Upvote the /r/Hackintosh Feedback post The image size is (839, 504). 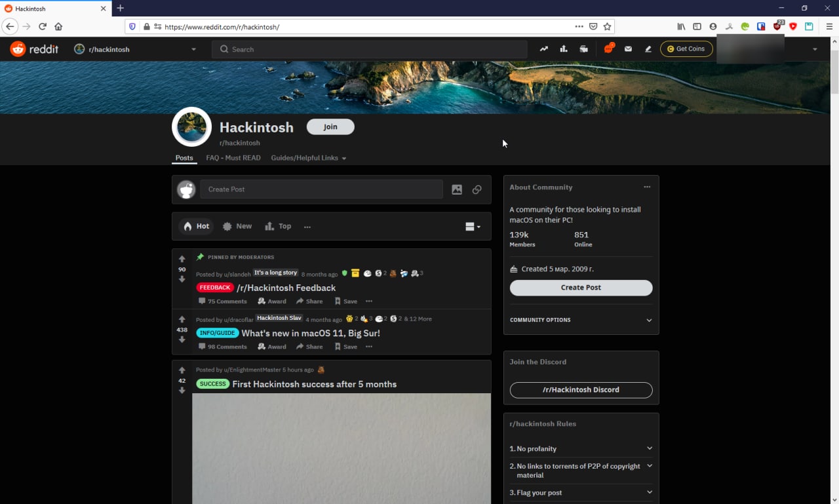tap(182, 259)
